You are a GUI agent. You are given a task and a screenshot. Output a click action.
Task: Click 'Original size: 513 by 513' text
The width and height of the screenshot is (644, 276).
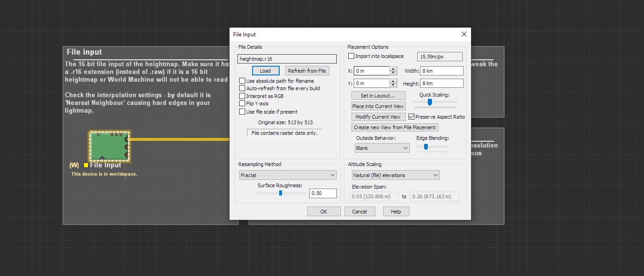[285, 122]
